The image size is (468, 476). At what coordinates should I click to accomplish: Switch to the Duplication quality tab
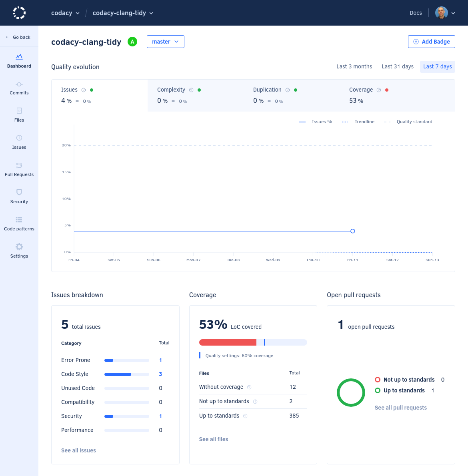(x=291, y=96)
